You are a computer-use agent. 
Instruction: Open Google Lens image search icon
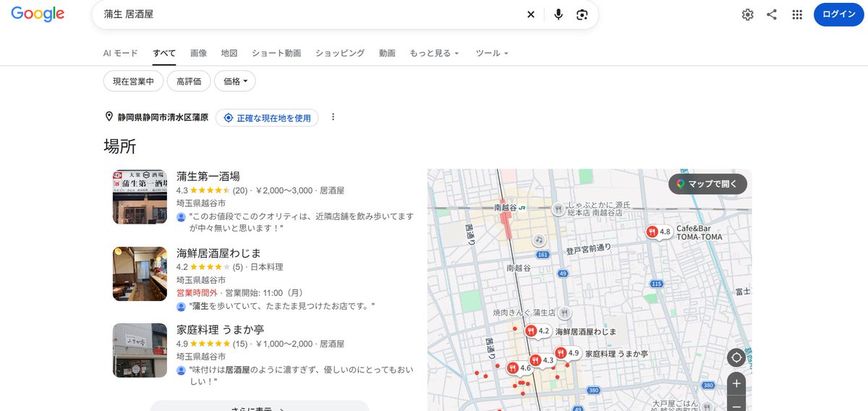[582, 14]
